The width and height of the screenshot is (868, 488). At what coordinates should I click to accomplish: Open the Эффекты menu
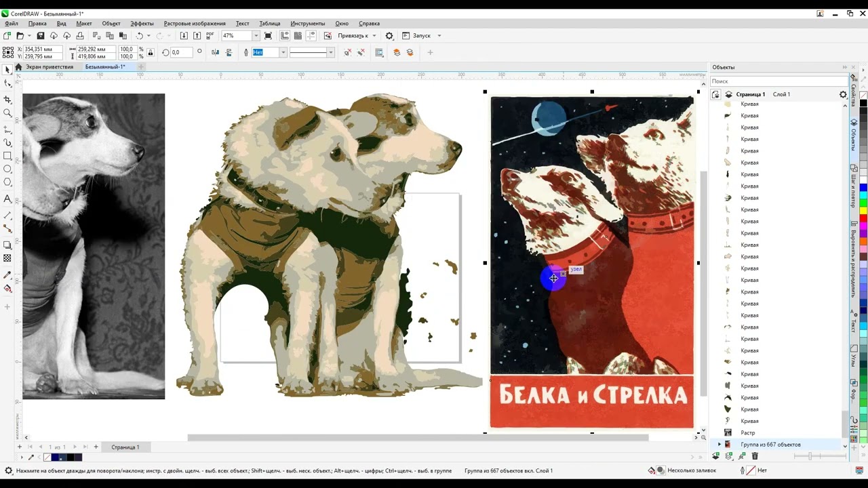(x=142, y=23)
